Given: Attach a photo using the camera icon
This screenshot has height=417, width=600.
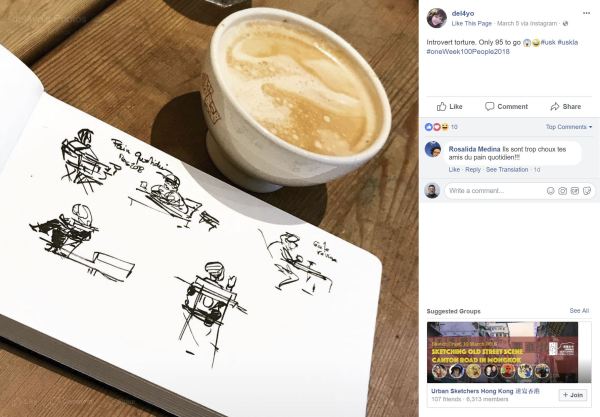Looking at the screenshot, I should coord(562,191).
